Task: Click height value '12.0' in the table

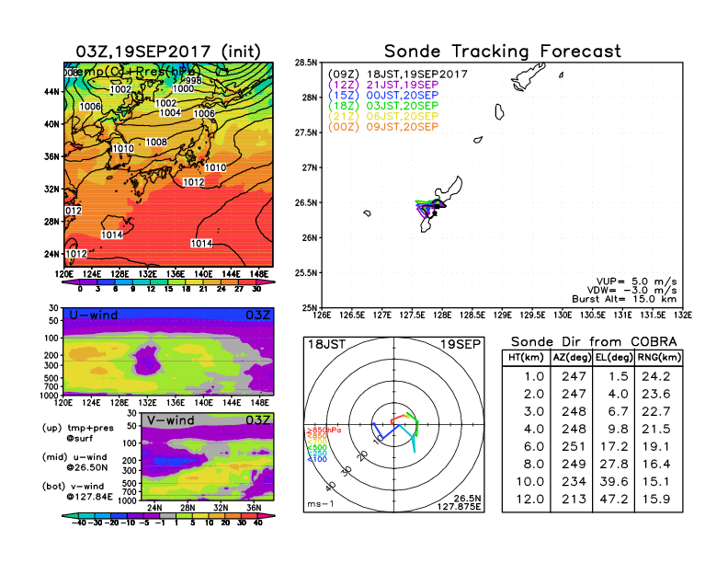Action: pos(530,499)
